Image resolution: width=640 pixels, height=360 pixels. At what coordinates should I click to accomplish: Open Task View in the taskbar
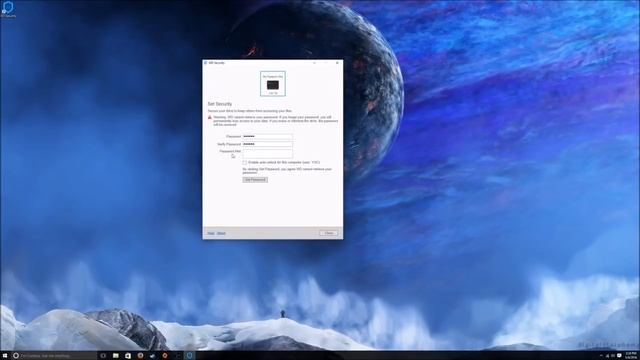click(x=103, y=356)
